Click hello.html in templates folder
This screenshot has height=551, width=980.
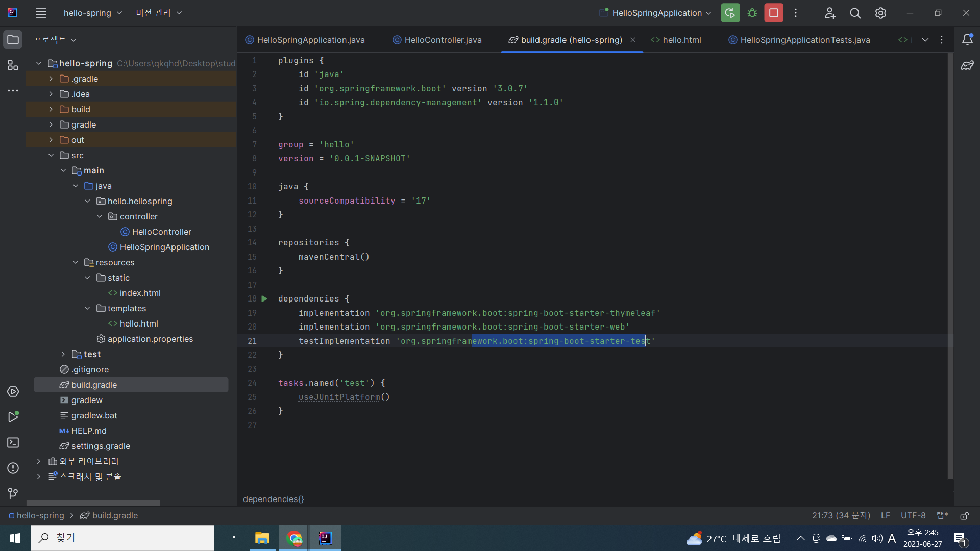(x=139, y=323)
